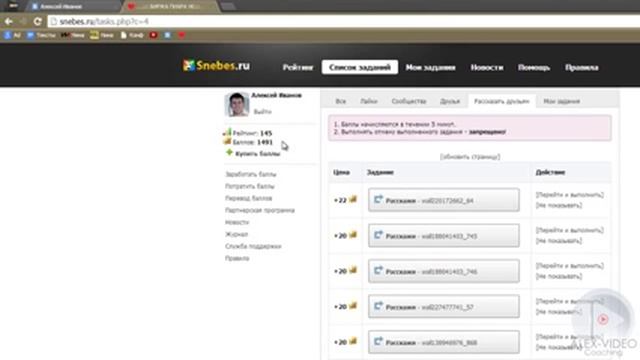The width and height of the screenshot is (640, 360).
Task: Click the Расскажи button for wall…_57
Action: point(444,306)
